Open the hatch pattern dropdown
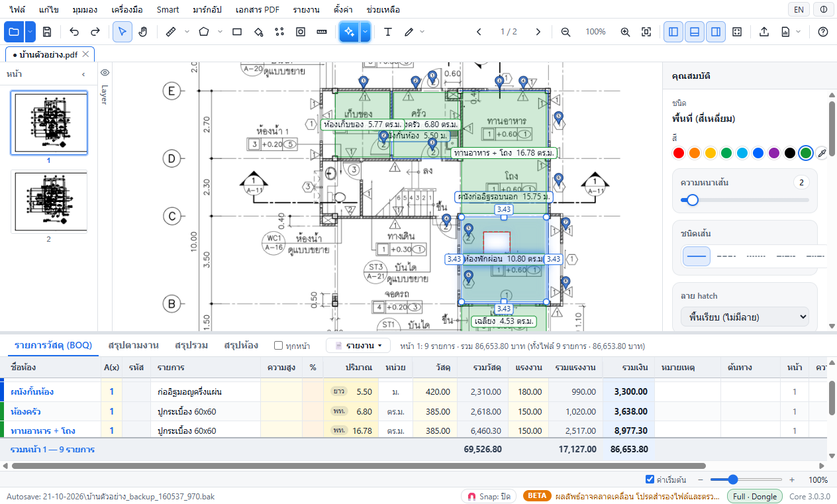 pyautogui.click(x=744, y=317)
